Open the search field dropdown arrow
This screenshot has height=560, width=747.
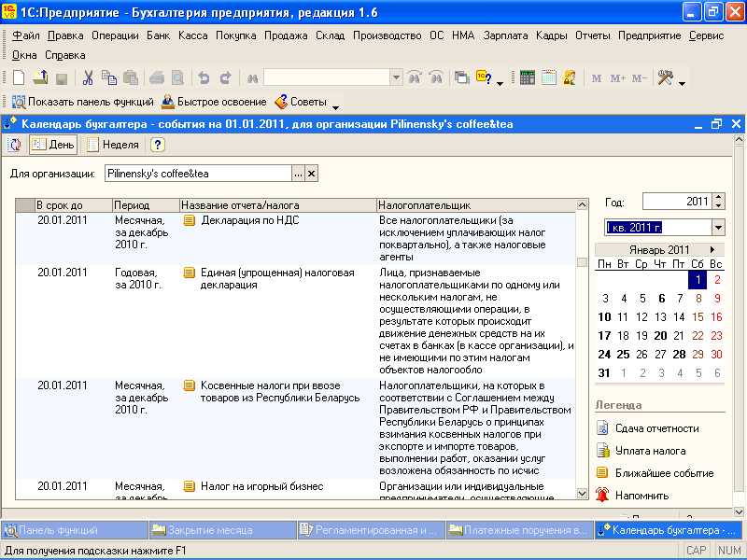click(x=396, y=77)
